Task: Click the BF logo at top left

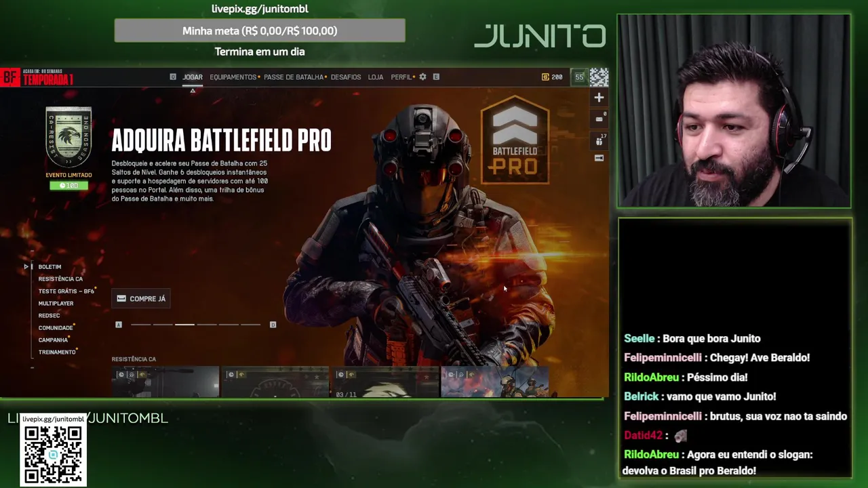Action: [9, 79]
